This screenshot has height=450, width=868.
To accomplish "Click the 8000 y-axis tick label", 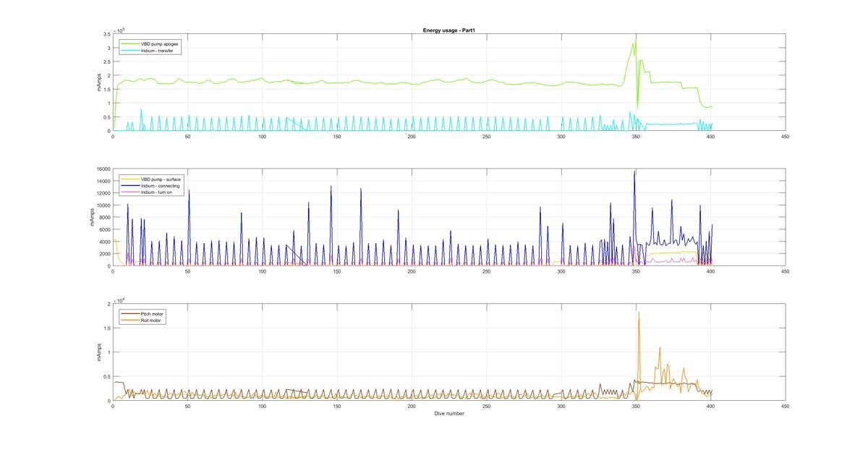I will point(103,218).
